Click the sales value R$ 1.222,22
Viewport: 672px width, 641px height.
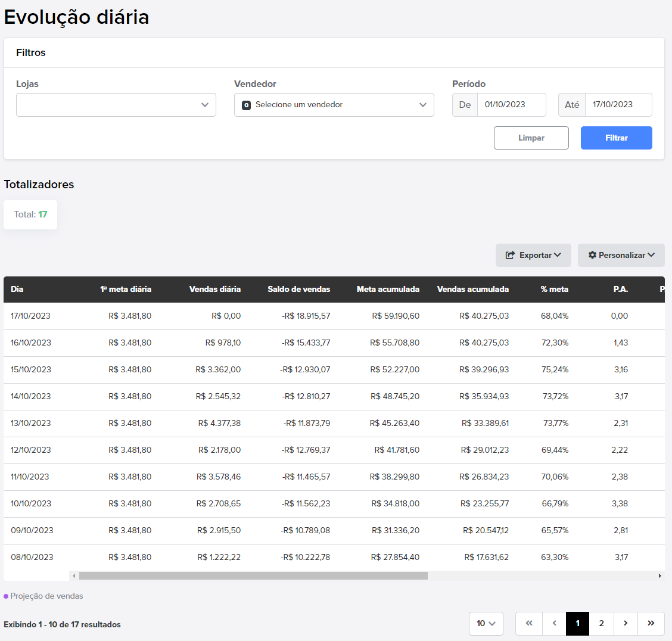(219, 557)
